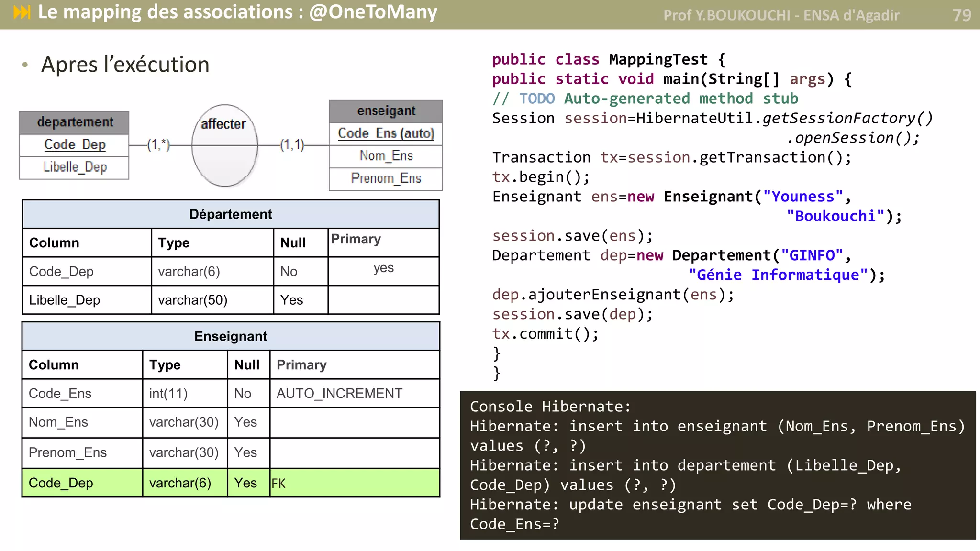Screen dimensions: 980x551
Task: Click 'public class MappingTest {' code line
Action: pyautogui.click(x=609, y=59)
